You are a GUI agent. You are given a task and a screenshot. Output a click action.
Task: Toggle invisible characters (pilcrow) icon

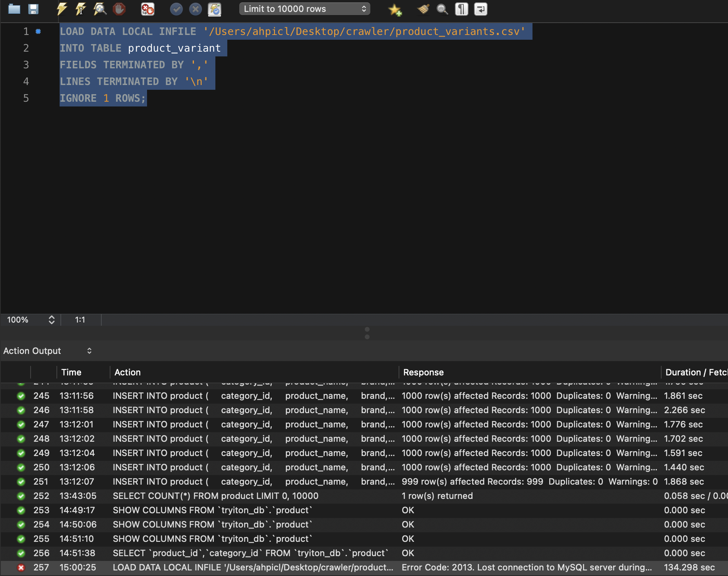461,9
